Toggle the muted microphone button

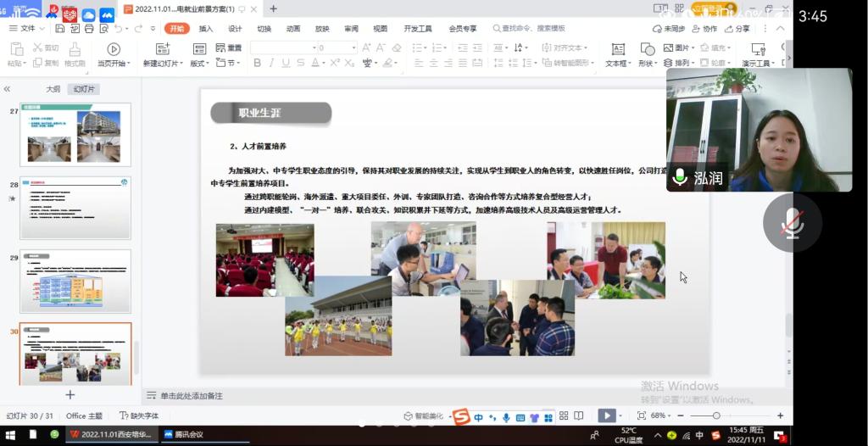point(792,223)
